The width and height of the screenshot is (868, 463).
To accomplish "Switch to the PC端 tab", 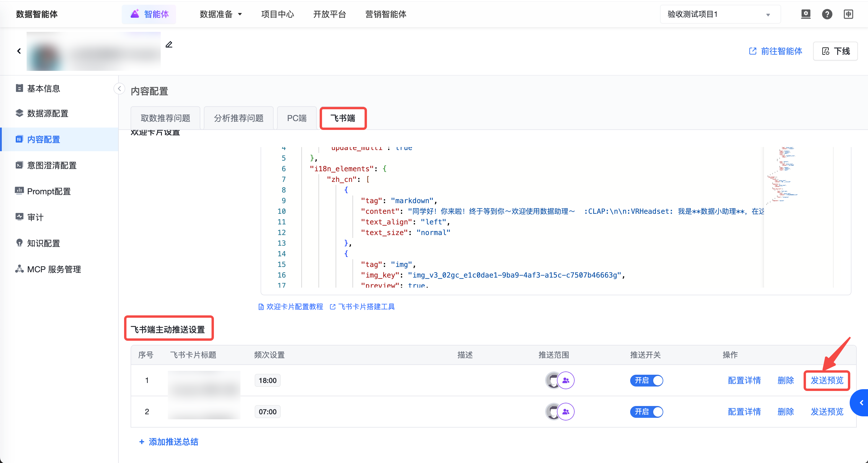I will pyautogui.click(x=297, y=118).
